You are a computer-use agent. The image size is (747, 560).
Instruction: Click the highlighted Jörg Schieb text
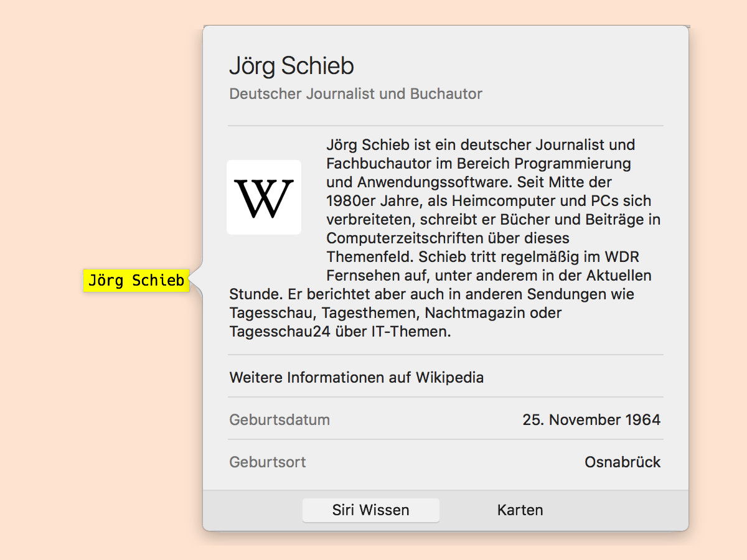pyautogui.click(x=136, y=281)
